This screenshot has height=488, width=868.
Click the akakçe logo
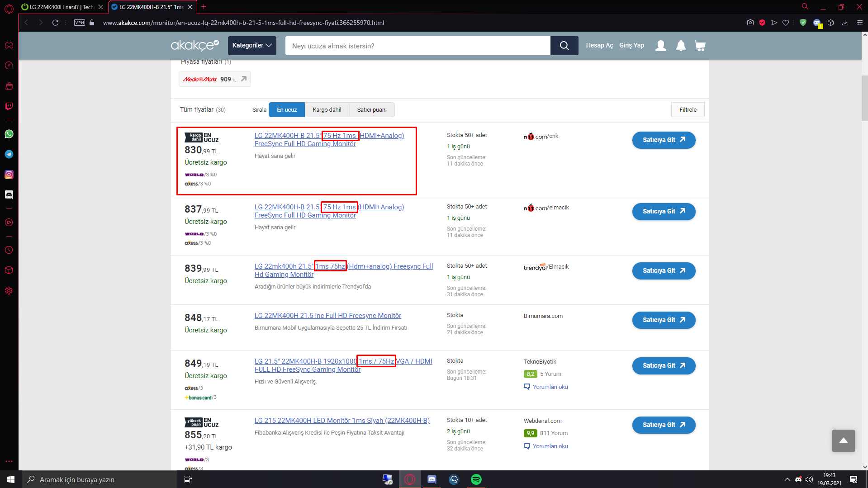(x=195, y=45)
